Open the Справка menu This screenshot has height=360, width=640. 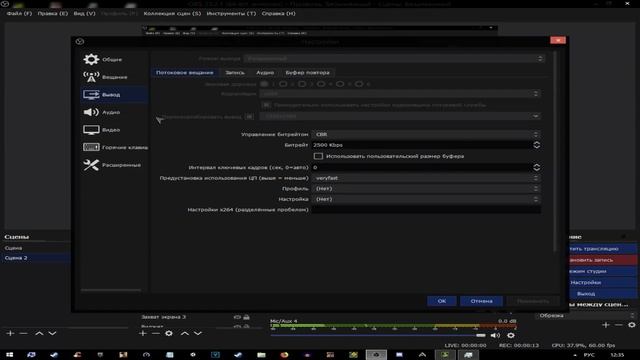point(279,13)
